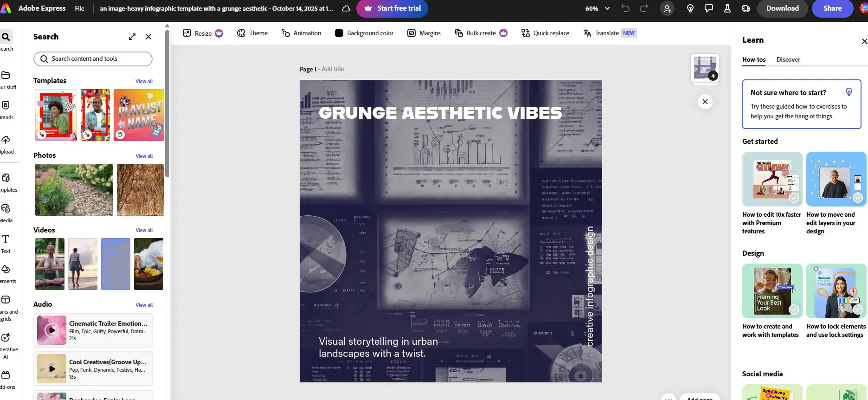
Task: Open the Templates sidebar panel
Action: (x=6, y=183)
